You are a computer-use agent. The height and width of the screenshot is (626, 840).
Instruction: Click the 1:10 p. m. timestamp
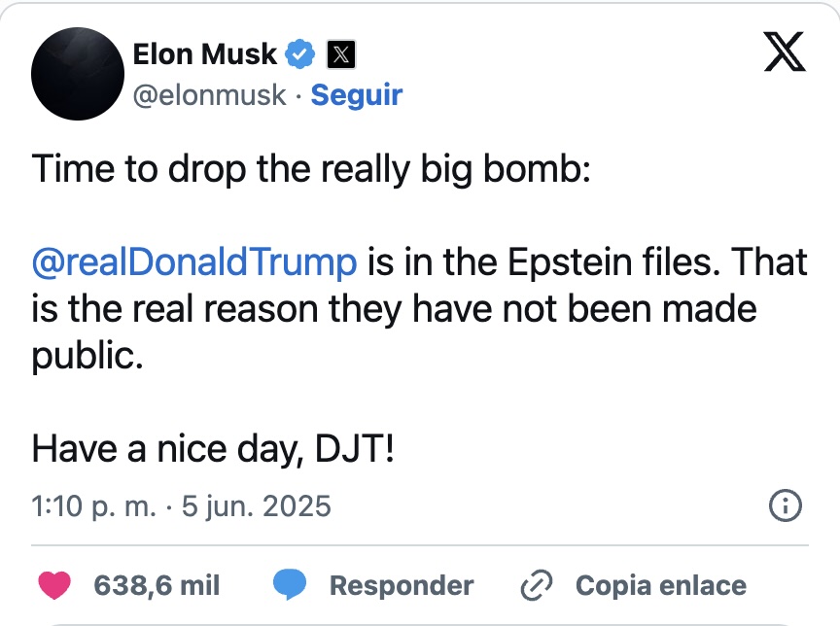pyautogui.click(x=92, y=506)
